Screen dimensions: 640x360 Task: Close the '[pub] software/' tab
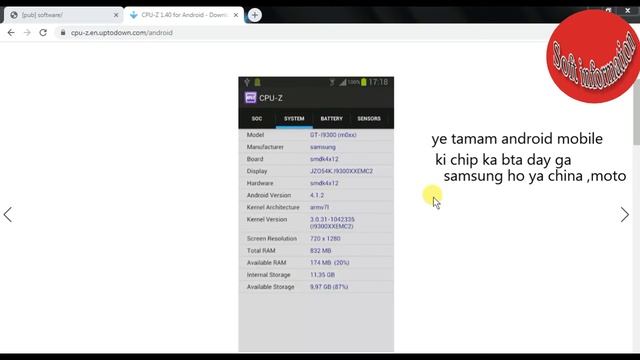[x=116, y=15]
